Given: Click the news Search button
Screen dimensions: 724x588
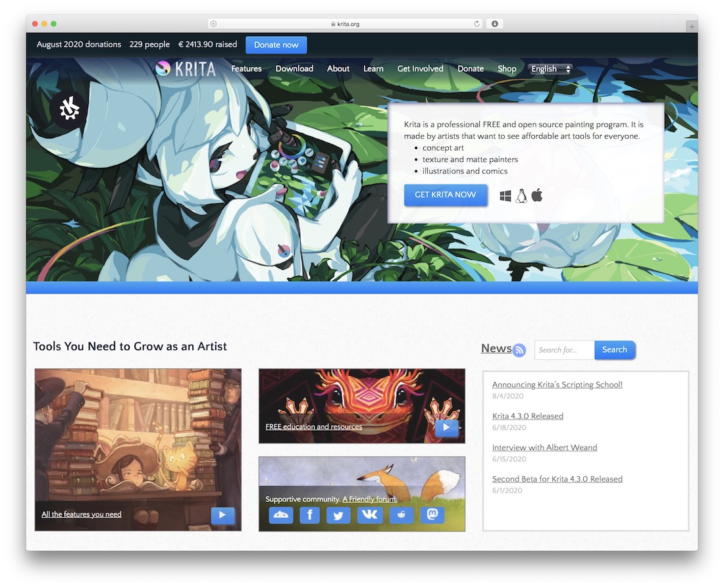Looking at the screenshot, I should (615, 350).
